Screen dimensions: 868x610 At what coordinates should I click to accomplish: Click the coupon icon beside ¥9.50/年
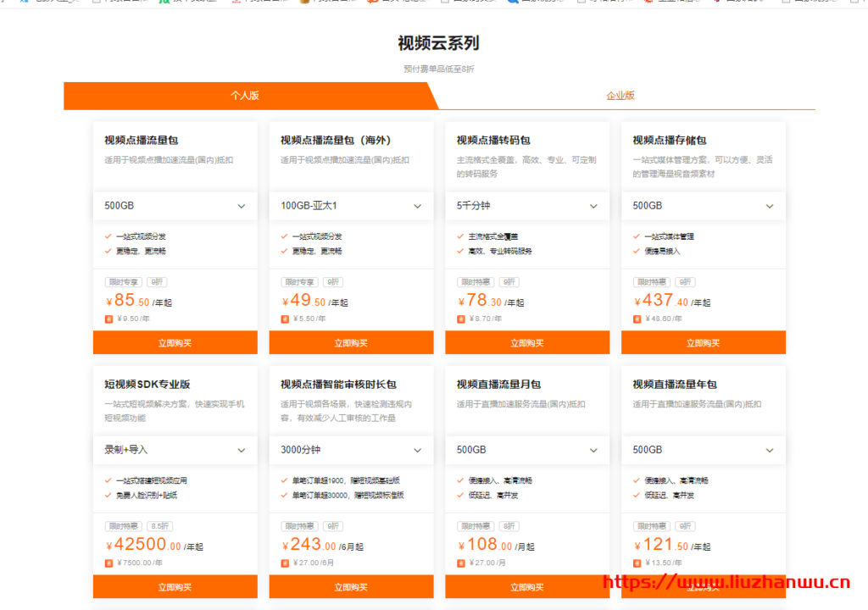pos(108,319)
